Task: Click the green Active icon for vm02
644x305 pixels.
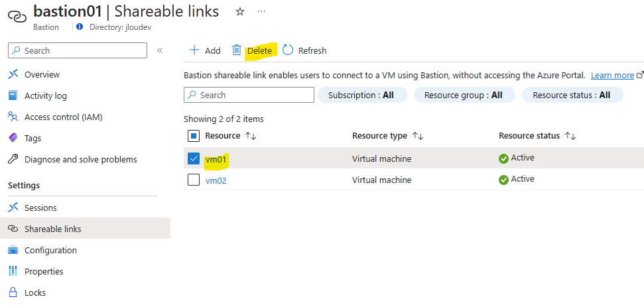Action: click(503, 180)
